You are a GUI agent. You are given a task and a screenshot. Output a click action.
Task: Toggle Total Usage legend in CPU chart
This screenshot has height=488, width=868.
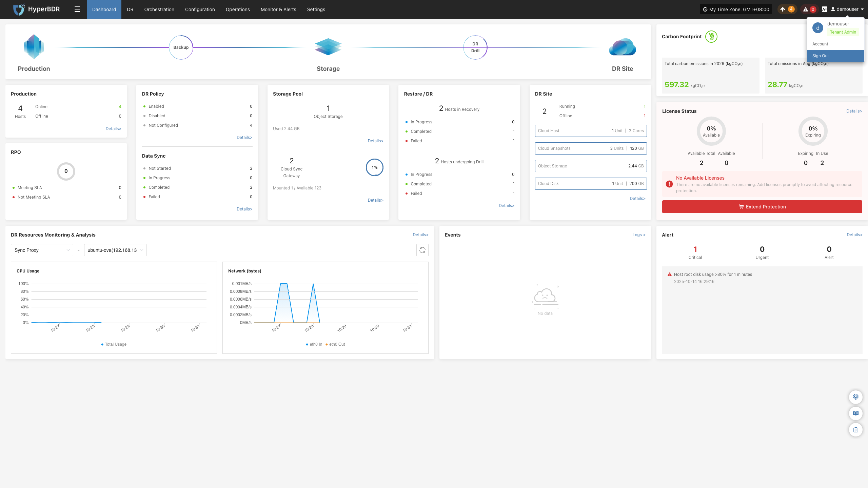[x=114, y=344]
